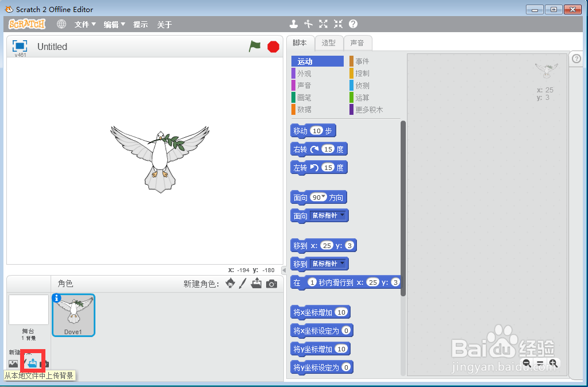The width and height of the screenshot is (588, 387).
Task: Upload sprite from local file
Action: 256,283
